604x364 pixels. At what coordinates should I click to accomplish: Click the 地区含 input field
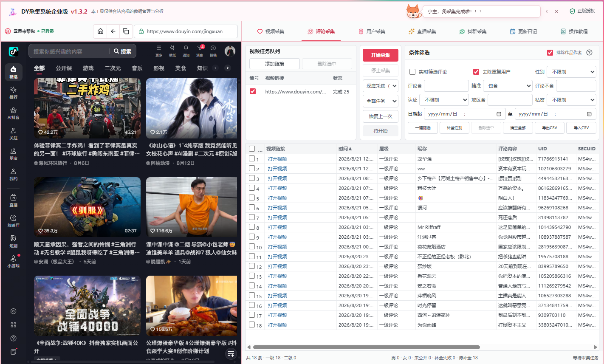pyautogui.click(x=510, y=100)
